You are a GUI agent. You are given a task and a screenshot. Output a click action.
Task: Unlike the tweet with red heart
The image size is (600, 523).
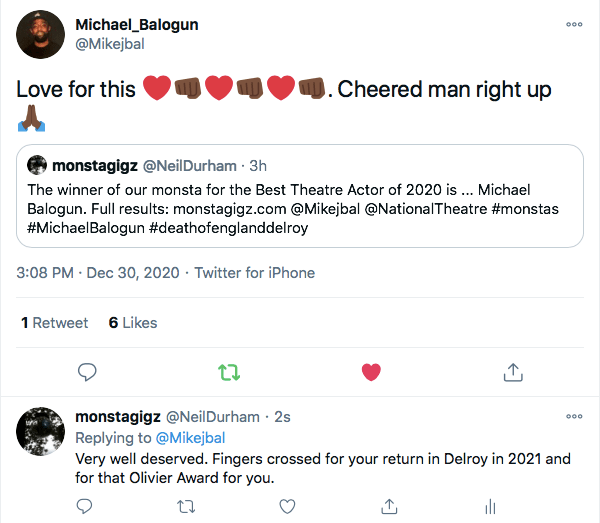coord(371,372)
